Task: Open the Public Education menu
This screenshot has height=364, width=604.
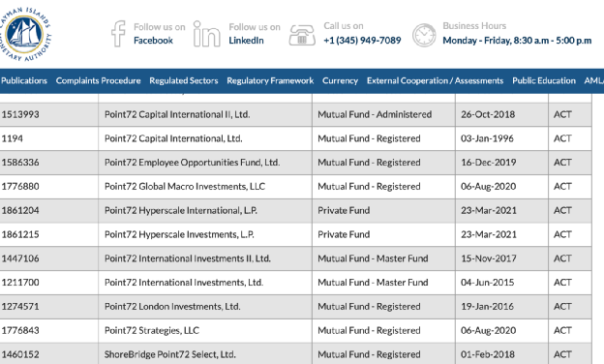Action: tap(544, 81)
